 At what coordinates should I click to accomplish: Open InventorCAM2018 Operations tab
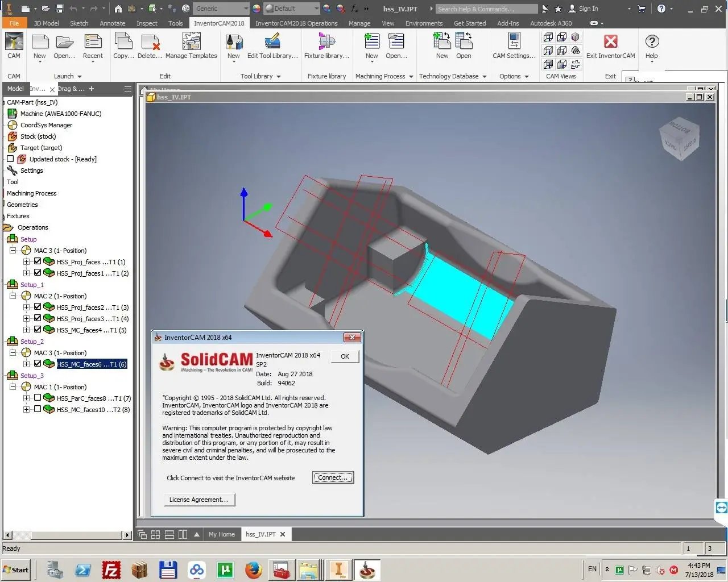coord(296,23)
